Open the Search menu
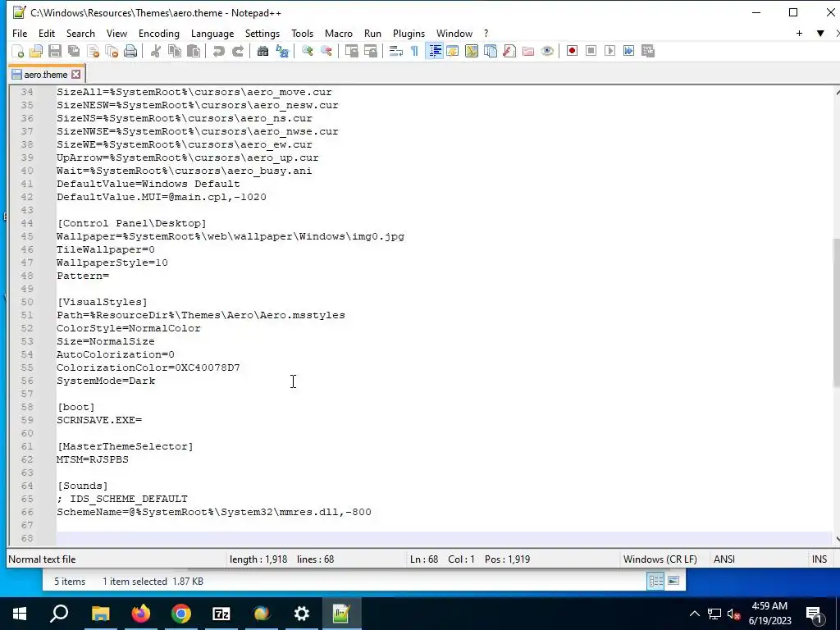The width and height of the screenshot is (840, 630). pos(80,33)
